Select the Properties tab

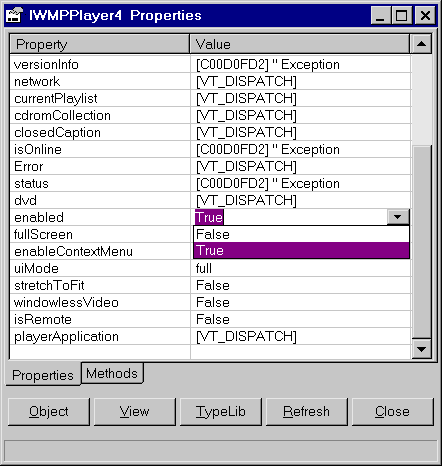43,375
